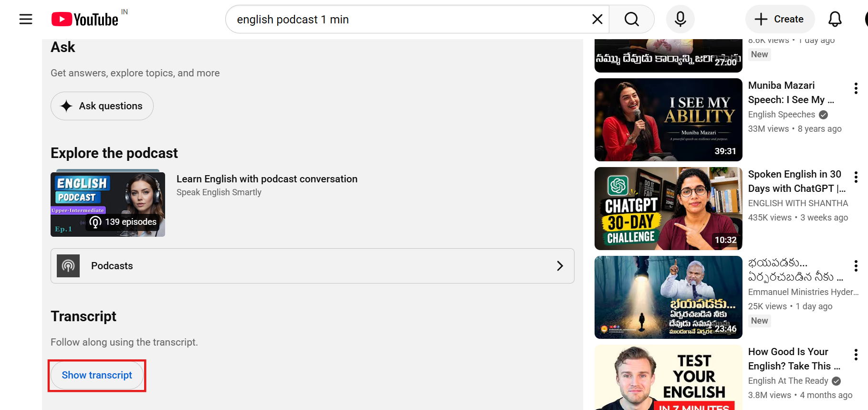Click the Ask section heading

pos(63,47)
